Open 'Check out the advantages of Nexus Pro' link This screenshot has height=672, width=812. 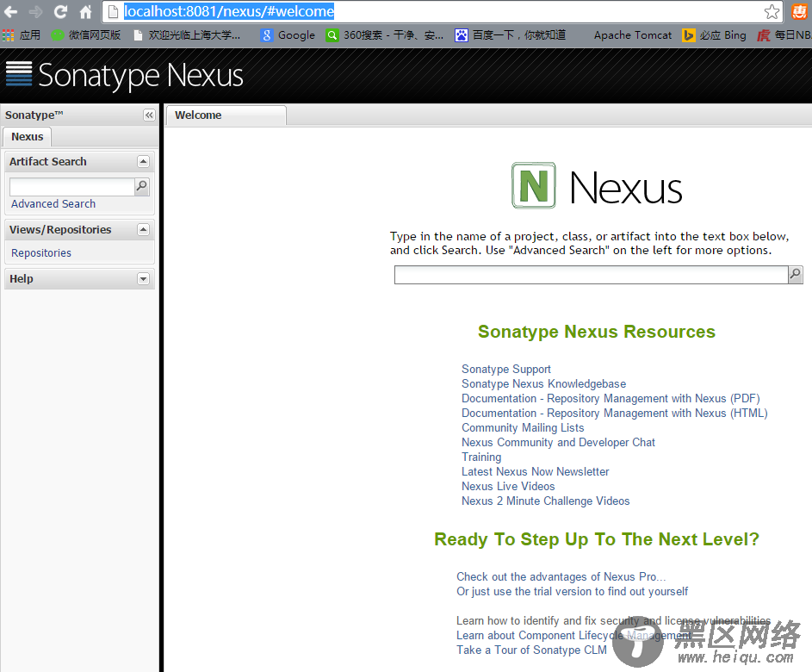coord(561,576)
